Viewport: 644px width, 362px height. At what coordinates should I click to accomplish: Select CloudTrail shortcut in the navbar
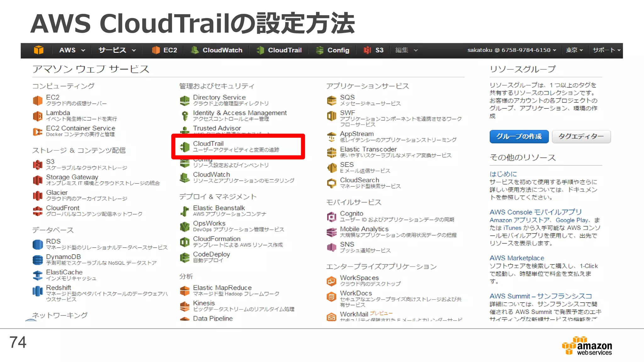279,50
